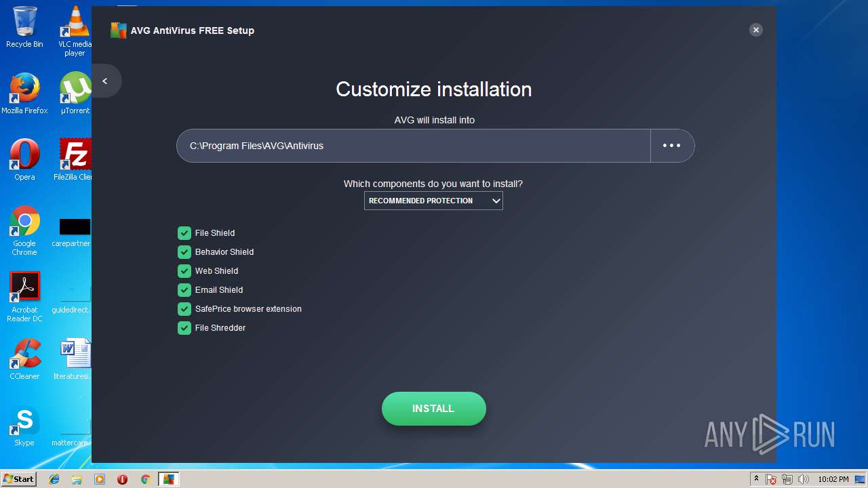The image size is (868, 488).
Task: Show hidden tray icons arrow
Action: click(757, 479)
